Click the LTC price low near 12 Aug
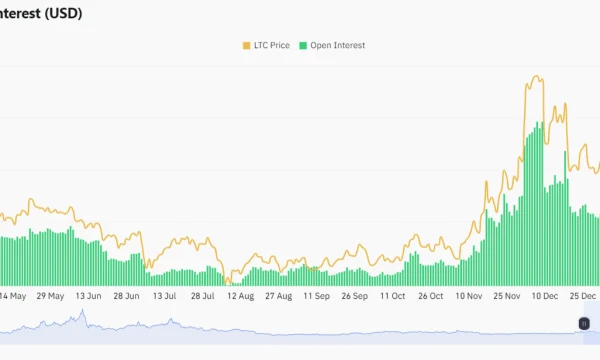Image resolution: width=600 pixels, height=360 pixels. point(228,281)
